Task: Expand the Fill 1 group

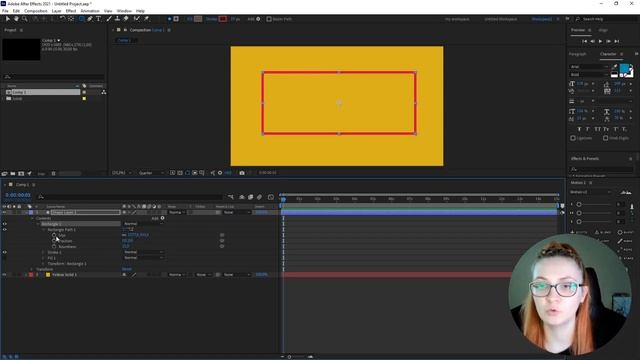Action: point(44,258)
